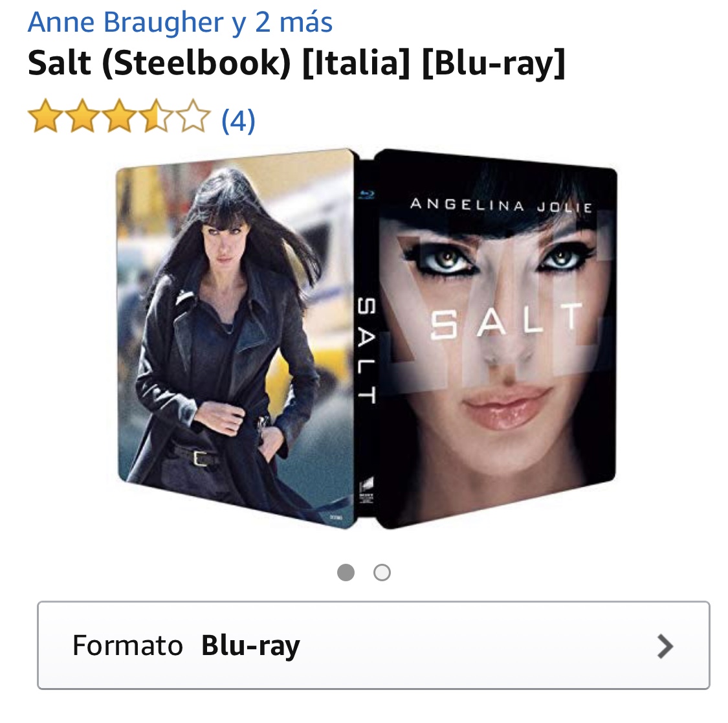The width and height of the screenshot is (728, 723).
Task: Tap the steelbook back cover image
Action: (x=236, y=339)
